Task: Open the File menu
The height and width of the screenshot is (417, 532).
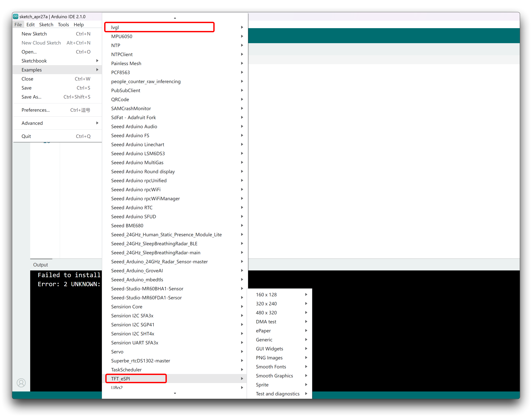Action: (18, 25)
